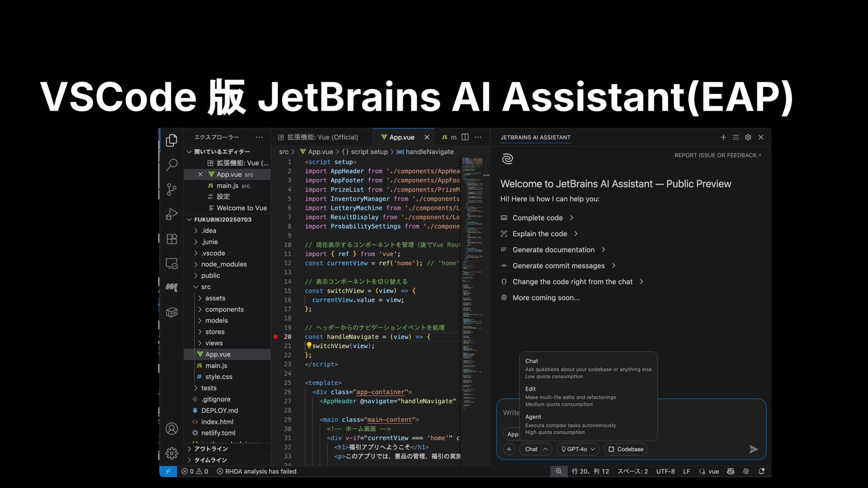This screenshot has width=868, height=488.
Task: Open the Source Control view
Action: (x=171, y=189)
